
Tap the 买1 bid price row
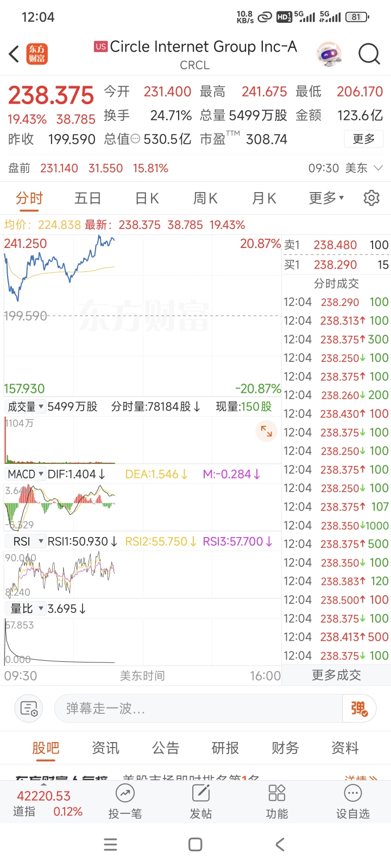336,265
